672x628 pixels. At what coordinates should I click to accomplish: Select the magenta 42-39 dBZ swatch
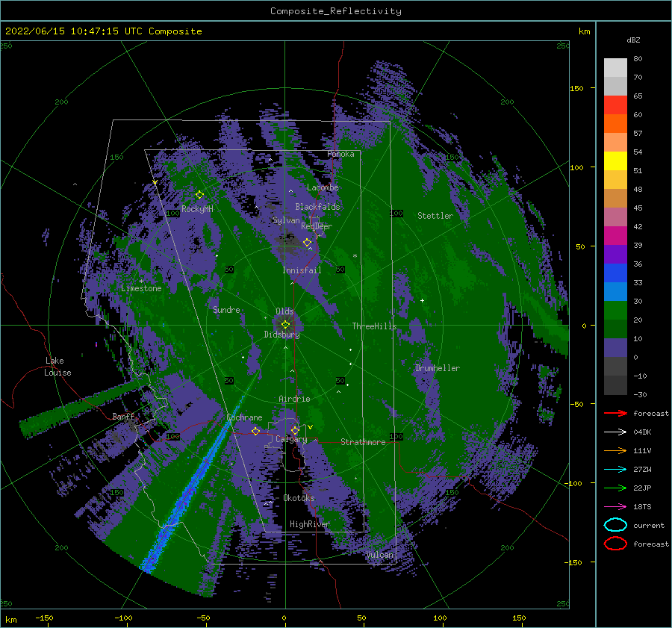coord(615,236)
